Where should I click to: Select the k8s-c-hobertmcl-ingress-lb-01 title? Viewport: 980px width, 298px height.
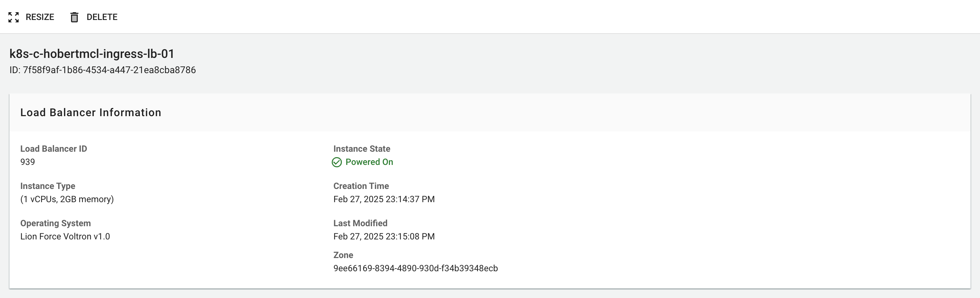pos(92,54)
